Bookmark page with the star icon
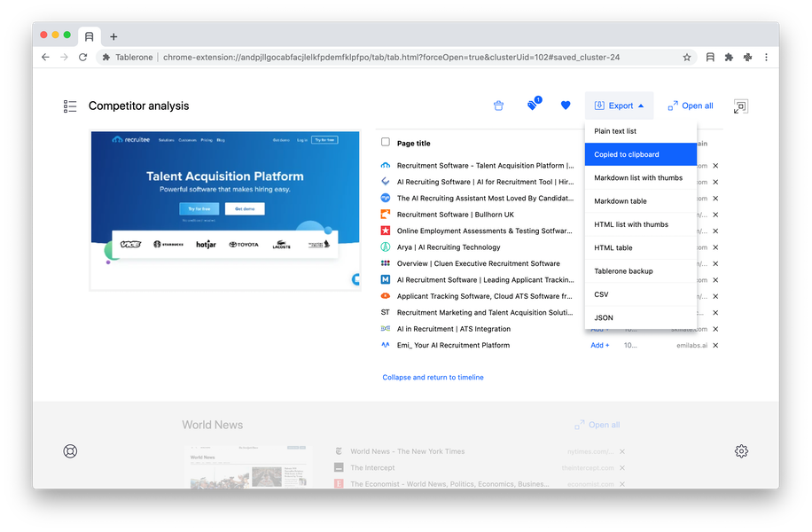The image size is (812, 532). point(687,57)
